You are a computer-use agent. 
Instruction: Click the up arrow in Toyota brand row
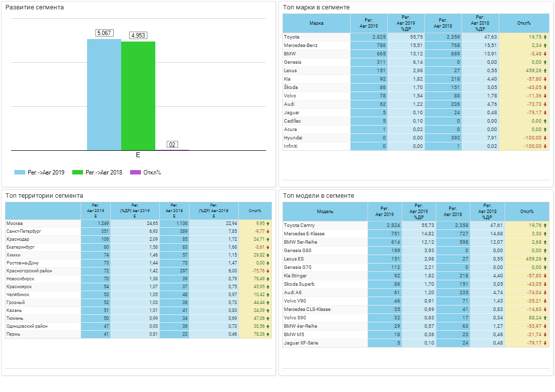pos(545,37)
